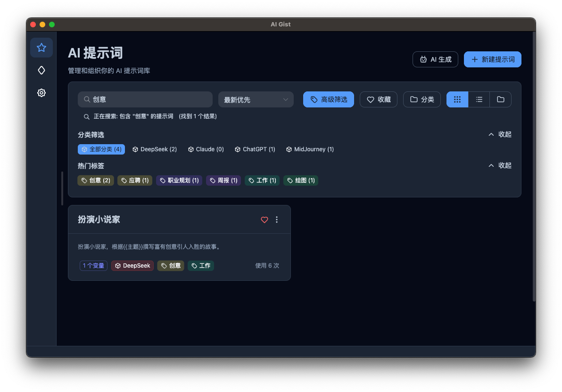Click the 新建提示词 button

tap(492, 59)
